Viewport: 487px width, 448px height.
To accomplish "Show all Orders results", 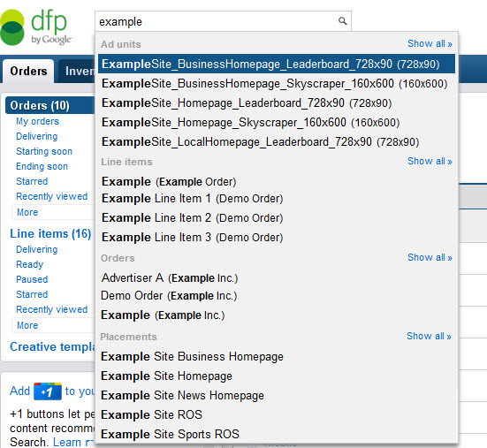I will coord(430,258).
